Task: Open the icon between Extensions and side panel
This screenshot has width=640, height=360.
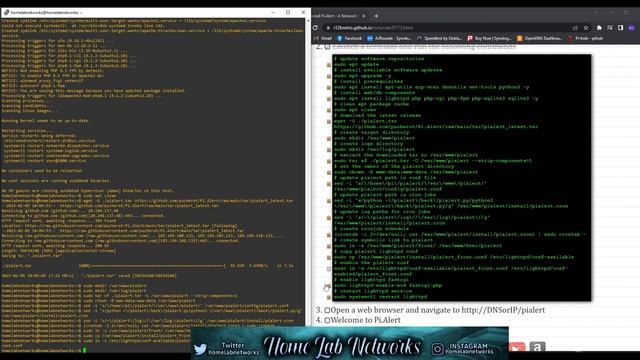Action: pos(610,28)
